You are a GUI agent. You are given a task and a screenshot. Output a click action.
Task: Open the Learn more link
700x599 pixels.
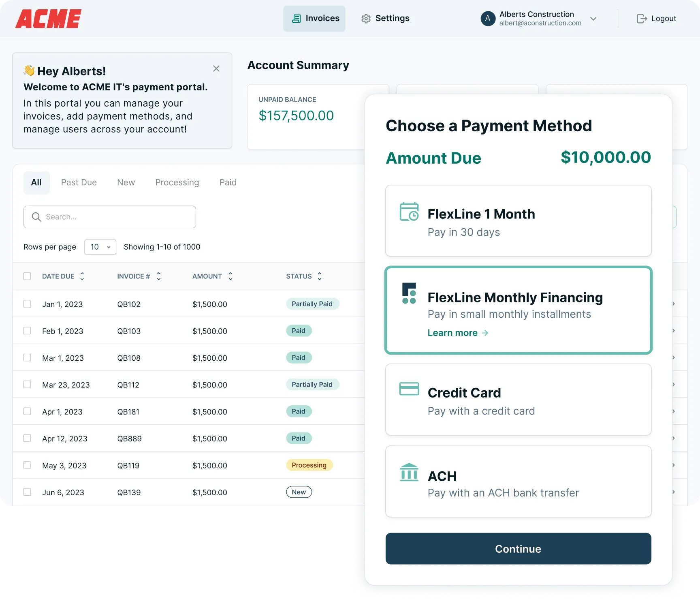tap(452, 333)
